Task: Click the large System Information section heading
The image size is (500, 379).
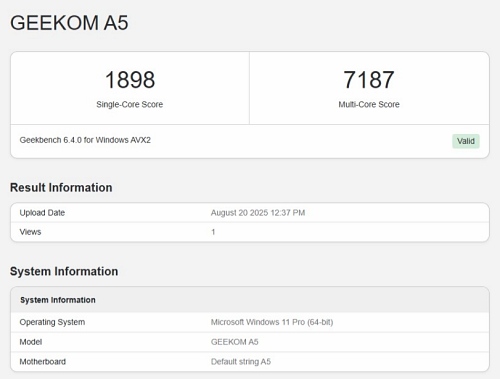Action: point(64,271)
